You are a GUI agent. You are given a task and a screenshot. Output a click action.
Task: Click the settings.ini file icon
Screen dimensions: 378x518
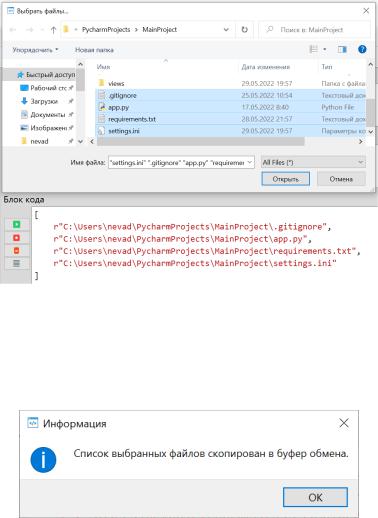102,131
